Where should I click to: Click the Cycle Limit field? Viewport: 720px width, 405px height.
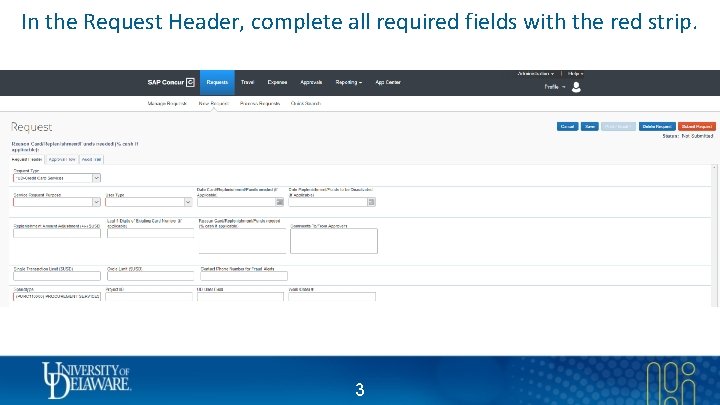pos(151,276)
